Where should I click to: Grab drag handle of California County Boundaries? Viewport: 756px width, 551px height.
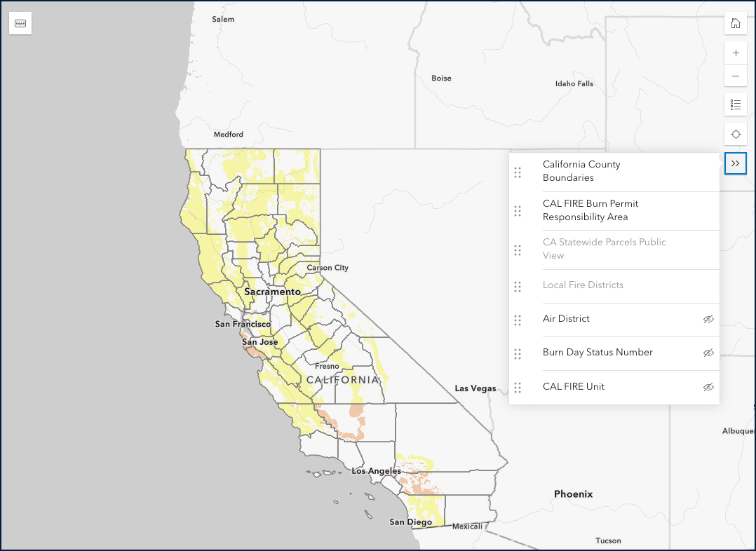(x=518, y=172)
